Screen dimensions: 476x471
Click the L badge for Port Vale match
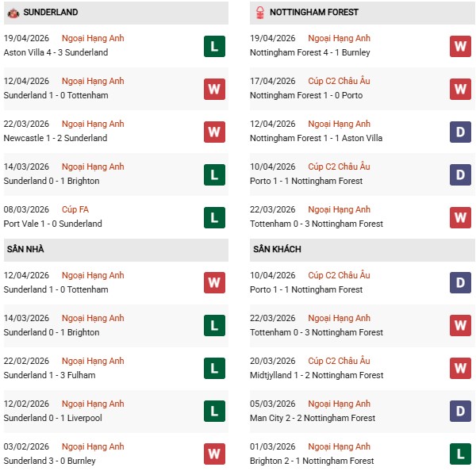pyautogui.click(x=214, y=217)
